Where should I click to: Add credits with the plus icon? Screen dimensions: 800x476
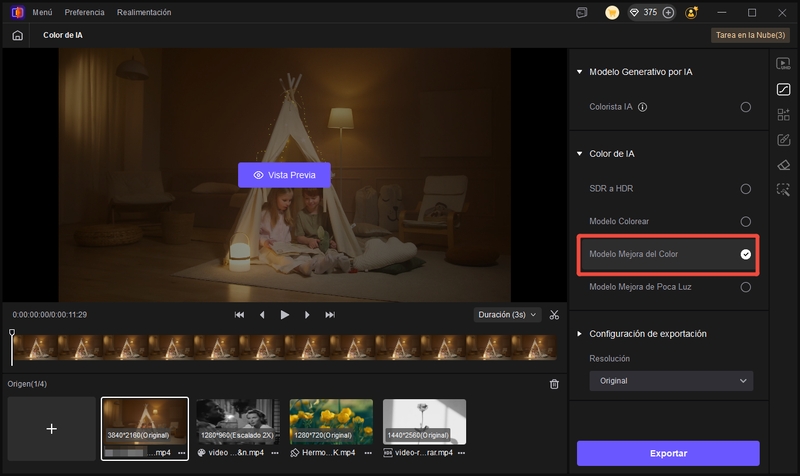(x=668, y=13)
